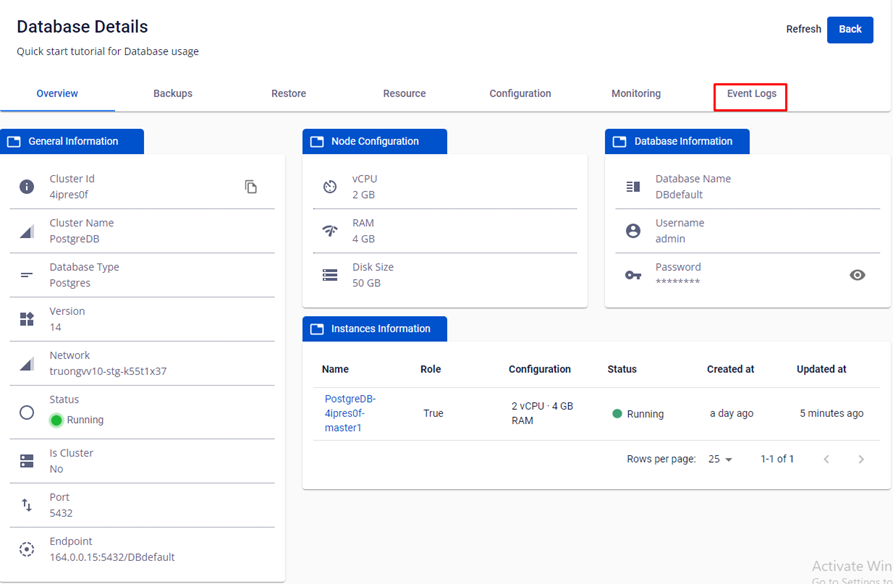Click the Username account icon
893x584 pixels.
pyautogui.click(x=633, y=231)
